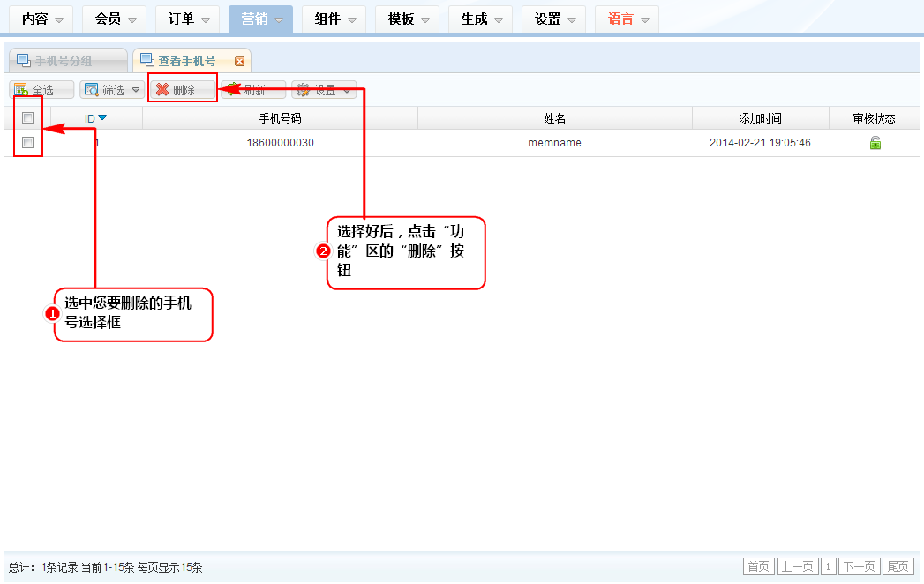The height and width of the screenshot is (584, 924).
Task: Open the 营销 (Marketing) menu
Action: click(x=260, y=19)
